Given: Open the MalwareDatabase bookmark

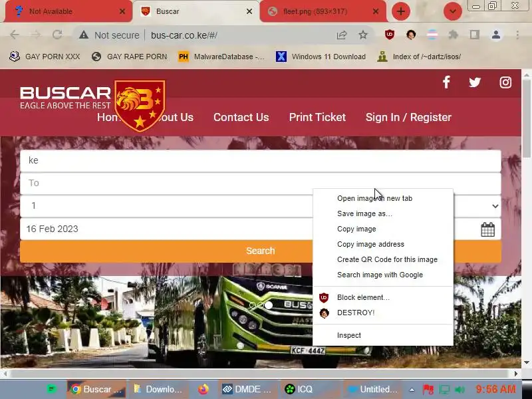Looking at the screenshot, I should coord(221,57).
